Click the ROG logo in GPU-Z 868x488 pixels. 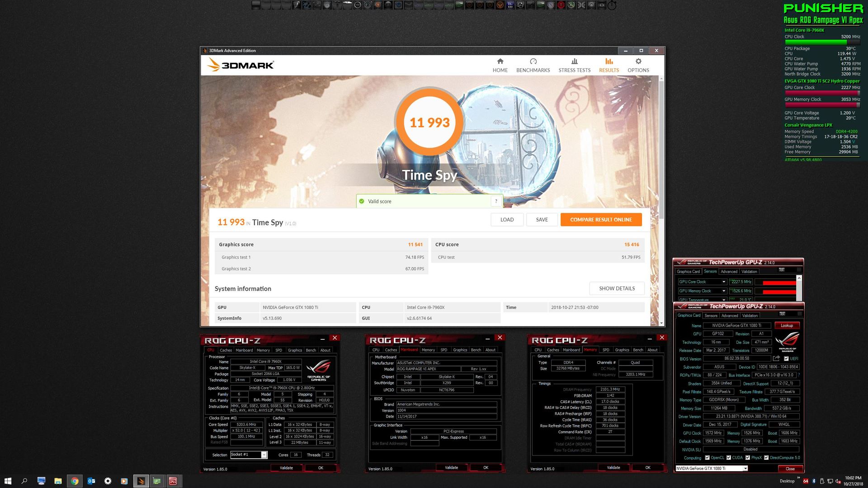(x=787, y=341)
